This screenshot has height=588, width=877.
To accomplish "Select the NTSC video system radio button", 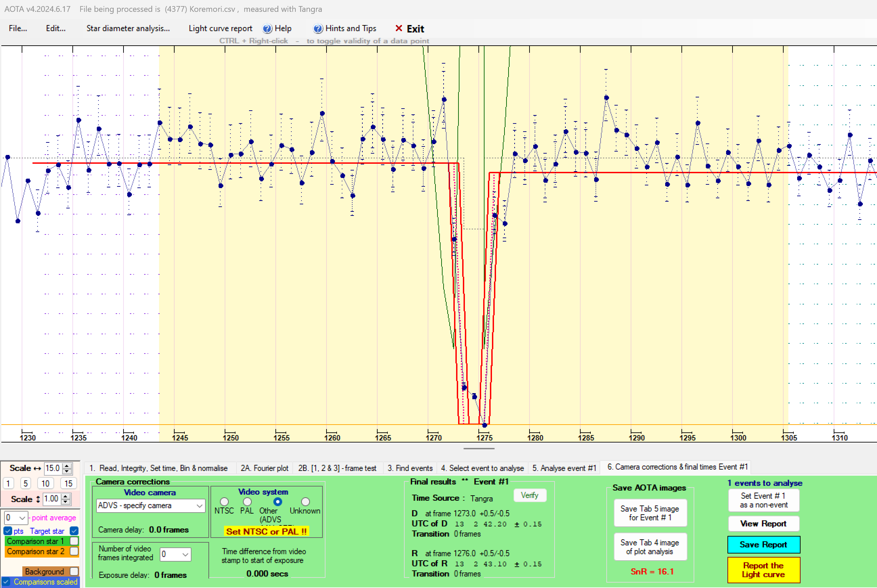I will (224, 501).
